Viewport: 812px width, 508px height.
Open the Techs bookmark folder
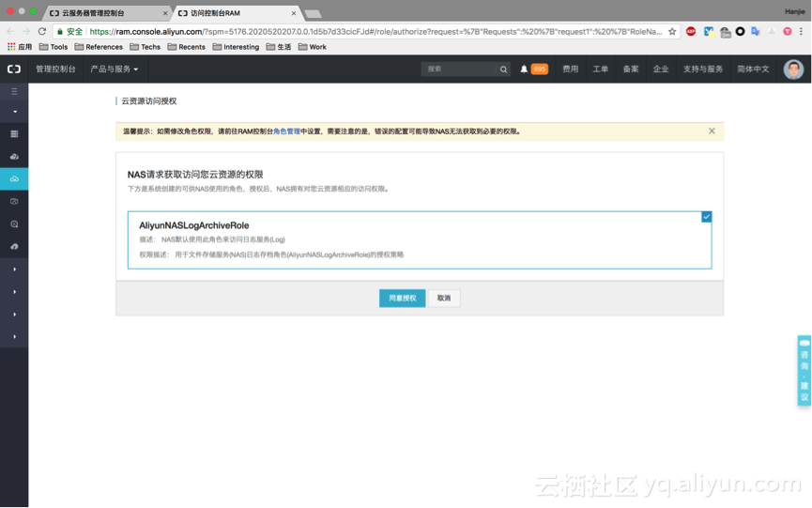pos(145,47)
